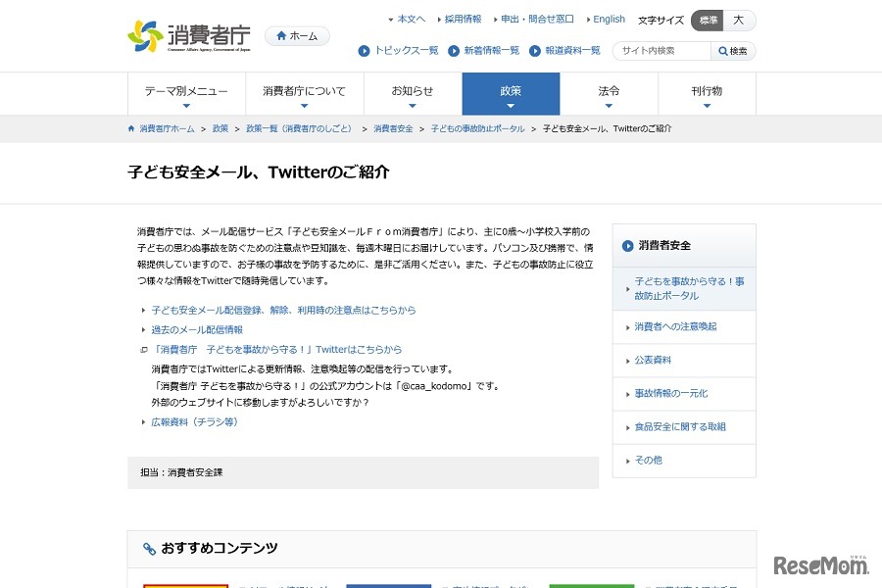Click the dropdown arrow on the 政策 tab
The height and width of the screenshot is (588, 882).
(511, 106)
